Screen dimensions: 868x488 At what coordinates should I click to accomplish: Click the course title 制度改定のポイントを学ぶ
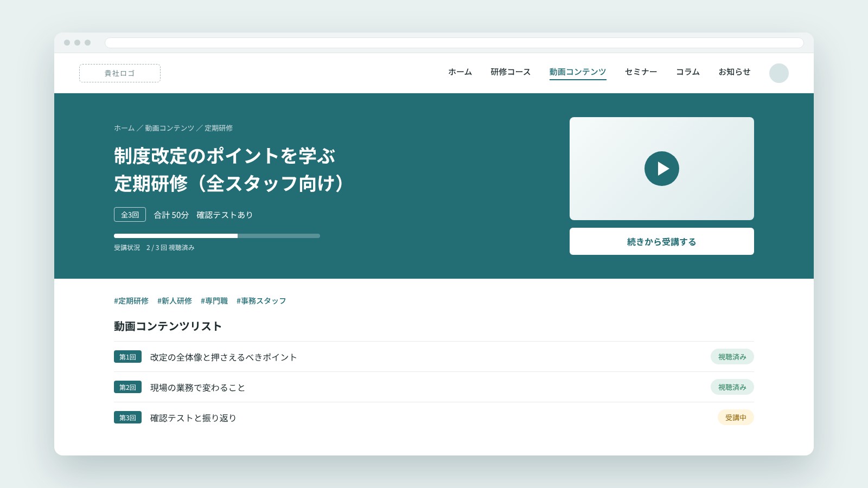(x=225, y=156)
